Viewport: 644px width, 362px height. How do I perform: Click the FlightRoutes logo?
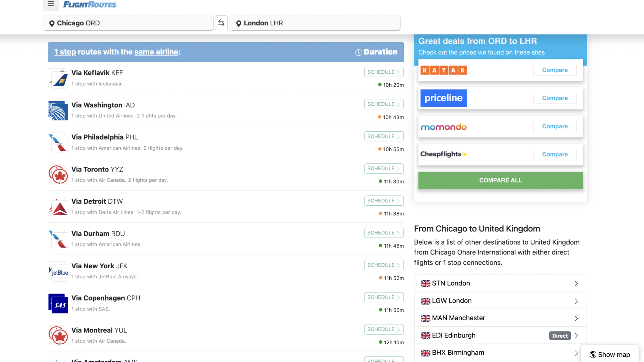[x=90, y=5]
